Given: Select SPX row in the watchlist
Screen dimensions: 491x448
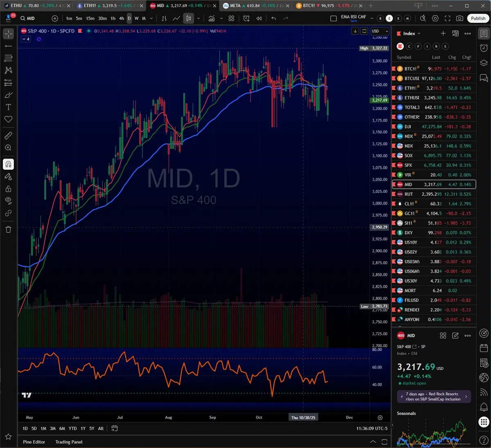Looking at the screenshot, I should (434, 165).
